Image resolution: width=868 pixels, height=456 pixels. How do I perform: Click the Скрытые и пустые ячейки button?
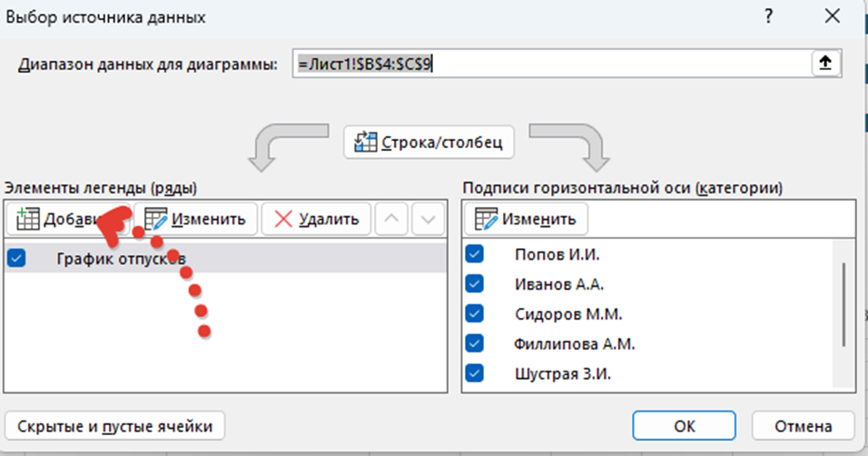tap(115, 425)
